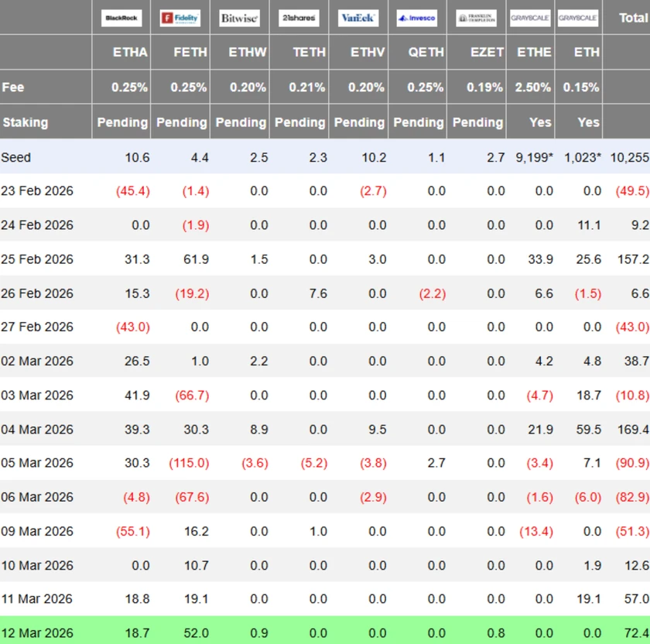Click the QETH ticker header

426,52
